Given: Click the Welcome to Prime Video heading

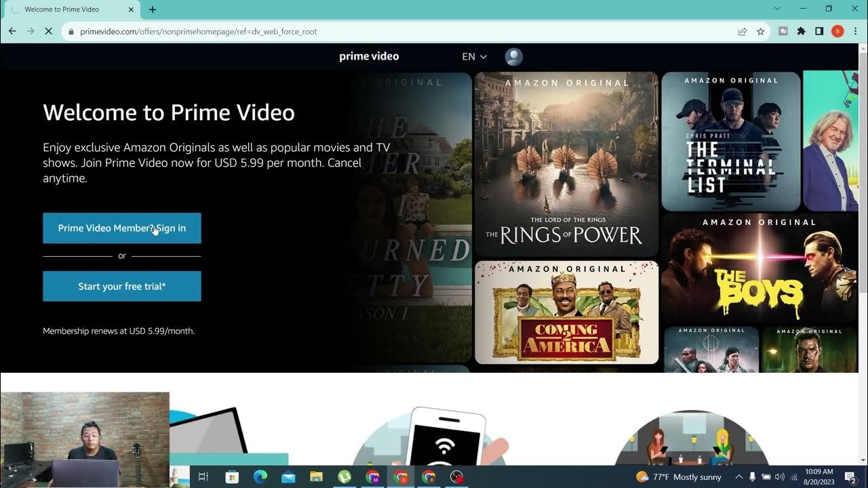Looking at the screenshot, I should pyautogui.click(x=169, y=113).
